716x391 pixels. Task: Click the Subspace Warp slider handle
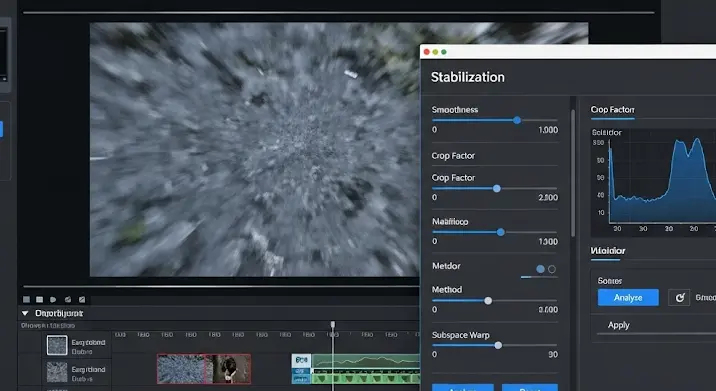click(x=498, y=345)
